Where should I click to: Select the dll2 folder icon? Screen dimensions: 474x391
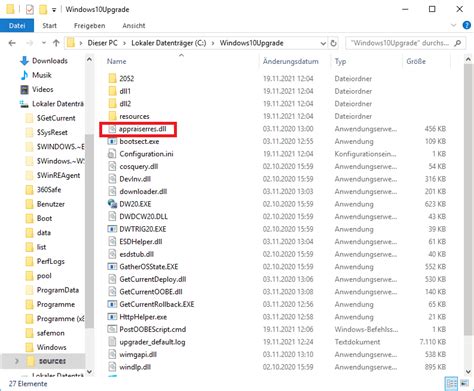click(x=112, y=104)
